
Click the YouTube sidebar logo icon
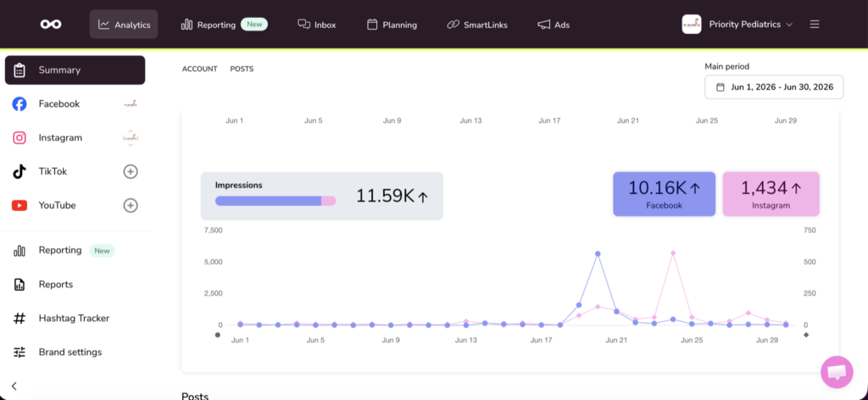point(19,205)
